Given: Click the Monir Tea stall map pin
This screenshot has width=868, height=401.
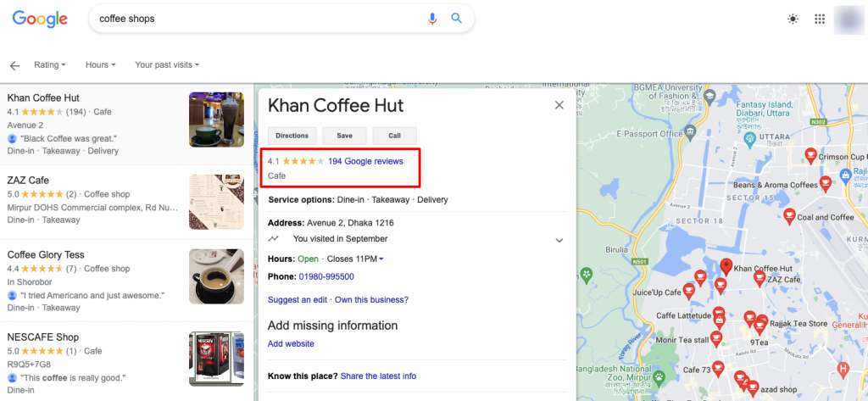Looking at the screenshot, I should [716, 338].
